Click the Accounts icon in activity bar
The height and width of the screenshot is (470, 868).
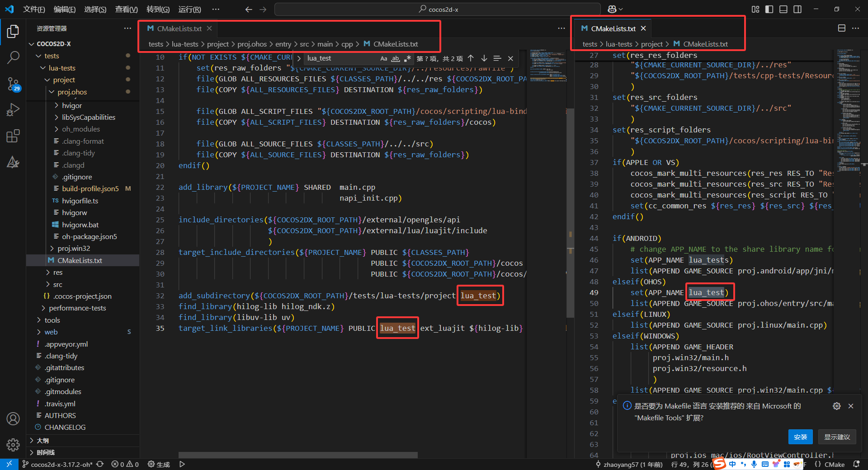click(13, 419)
